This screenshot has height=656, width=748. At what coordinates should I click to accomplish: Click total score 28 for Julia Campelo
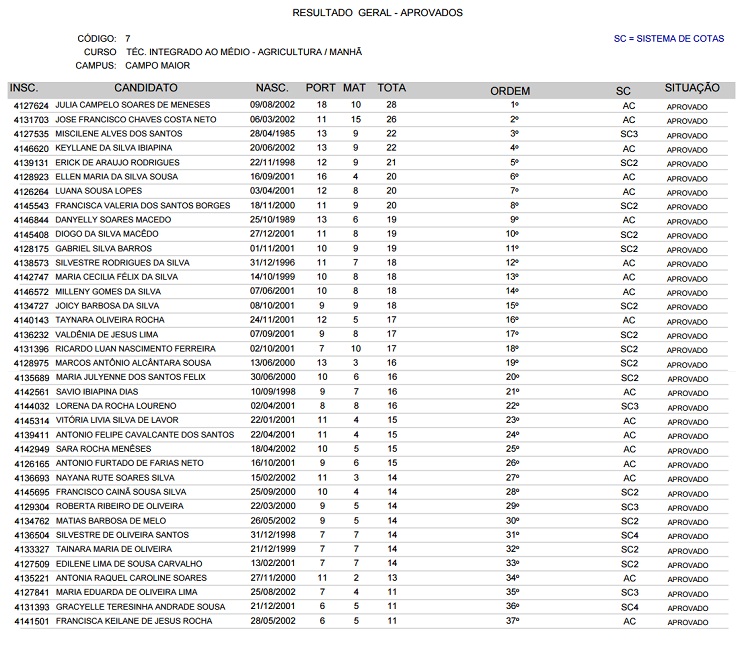[391, 105]
